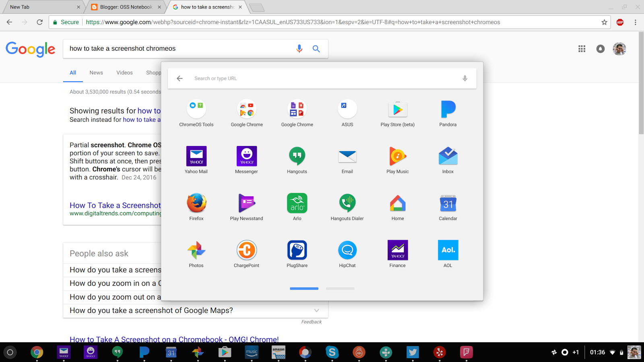Launch Yelp from the bottom shelf
Screen dimensions: 644x362
(440, 352)
